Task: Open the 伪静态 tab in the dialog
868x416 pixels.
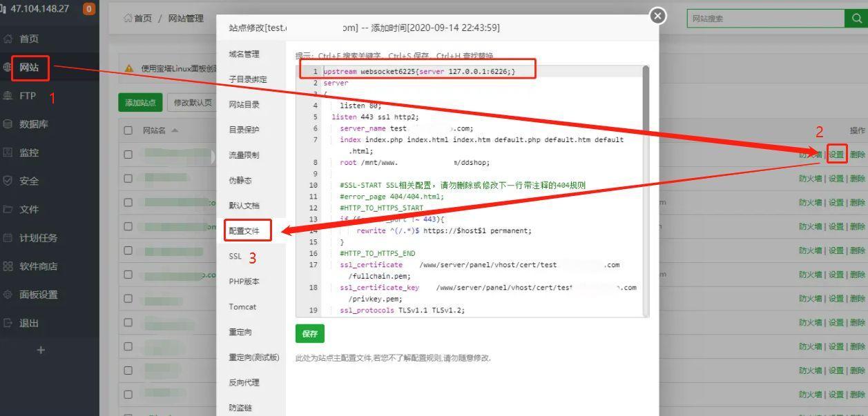Action: coord(240,180)
